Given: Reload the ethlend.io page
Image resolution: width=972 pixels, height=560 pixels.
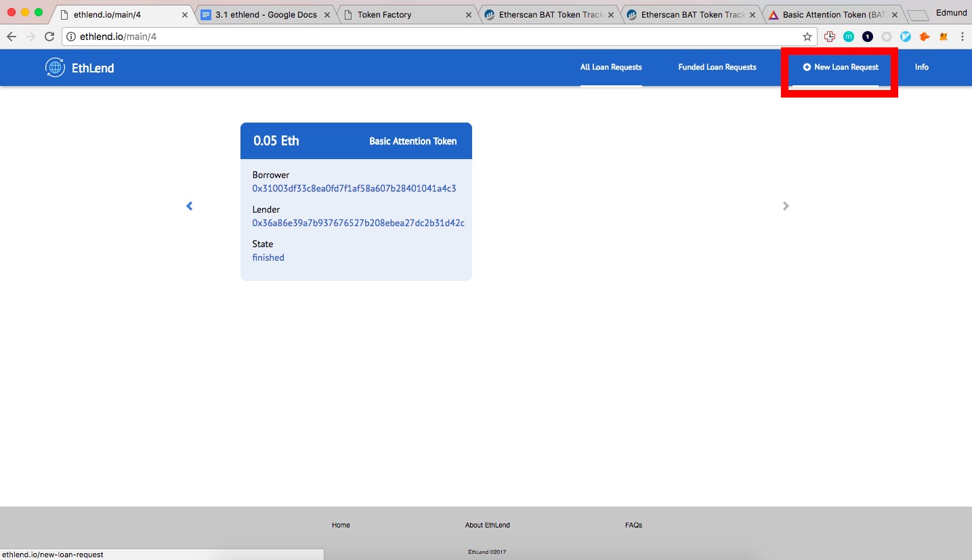Looking at the screenshot, I should pyautogui.click(x=49, y=37).
